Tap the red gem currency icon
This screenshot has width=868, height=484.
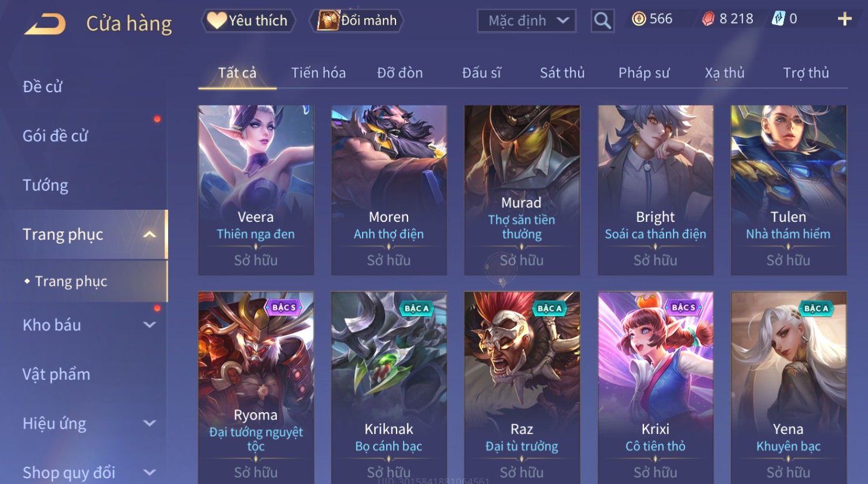click(x=708, y=19)
